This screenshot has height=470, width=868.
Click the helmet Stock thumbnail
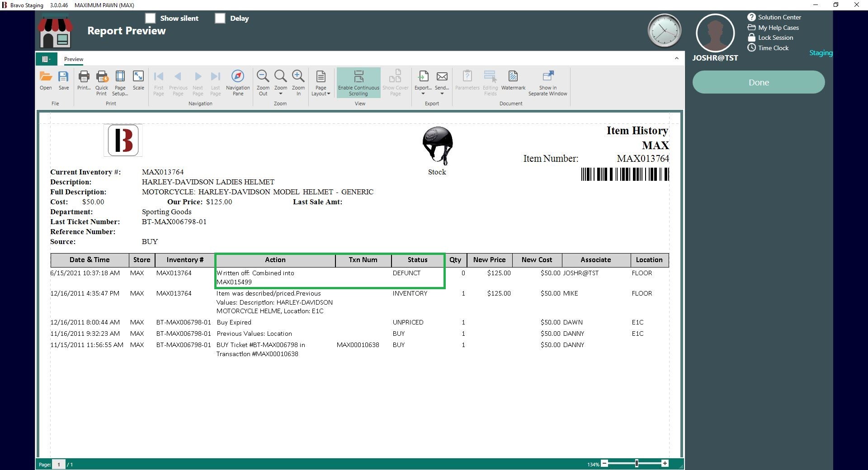tap(437, 146)
